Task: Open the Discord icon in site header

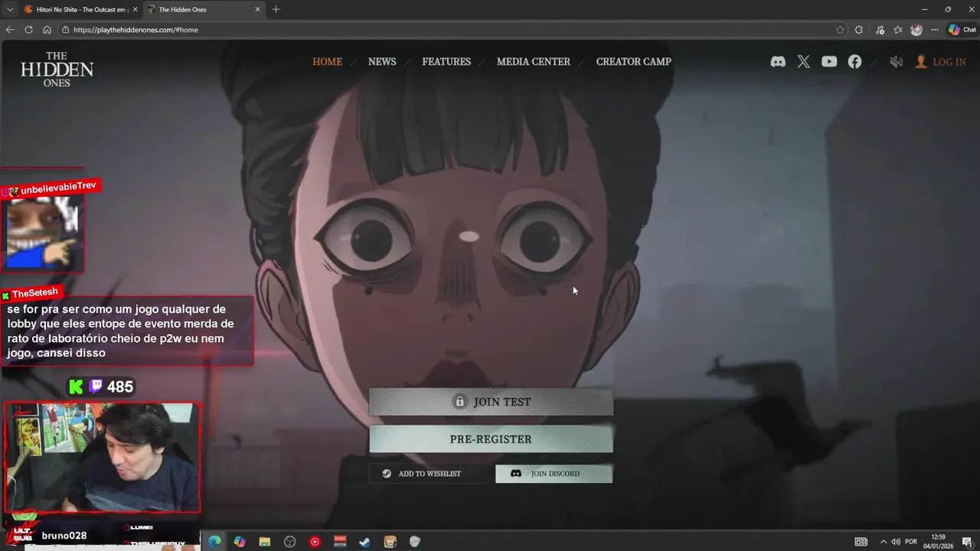Action: [778, 62]
